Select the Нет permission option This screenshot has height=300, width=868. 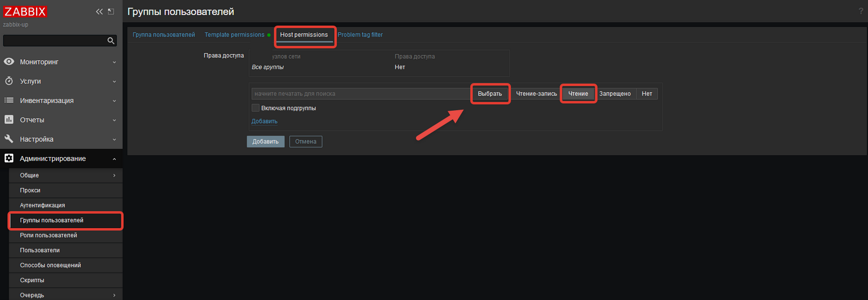(x=647, y=94)
